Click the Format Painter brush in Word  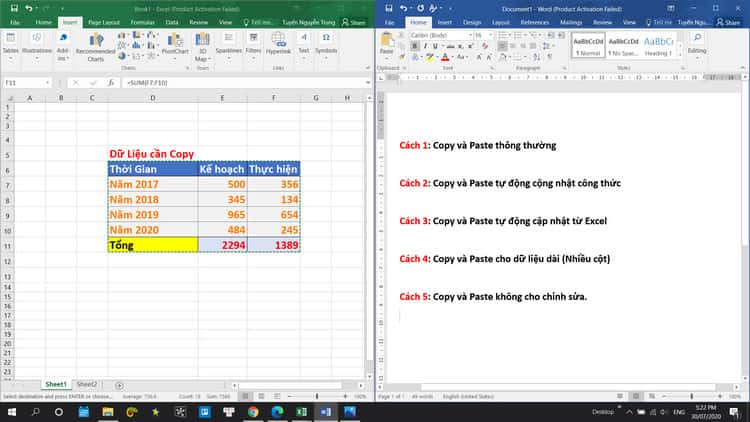tap(402, 57)
